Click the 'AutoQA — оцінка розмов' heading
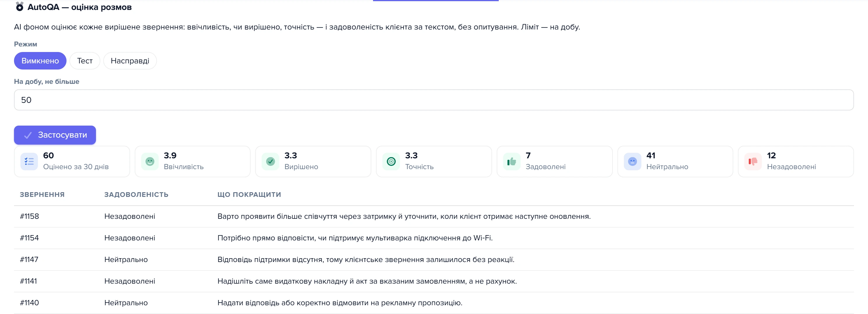The width and height of the screenshot is (868, 314). (x=80, y=7)
